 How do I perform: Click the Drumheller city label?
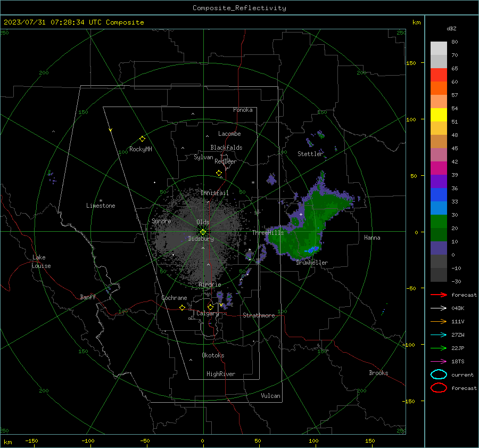pyautogui.click(x=312, y=263)
